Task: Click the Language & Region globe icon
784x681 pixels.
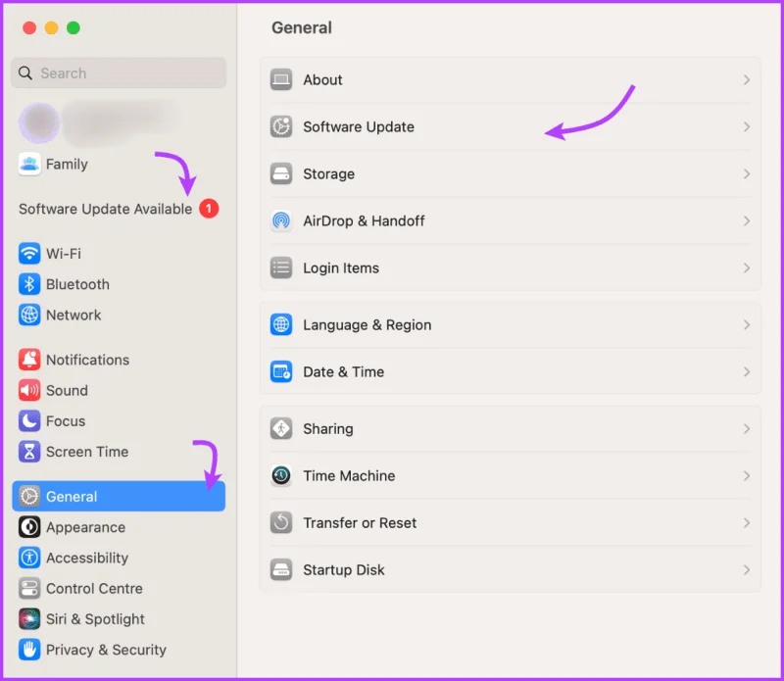Action: pyautogui.click(x=281, y=324)
